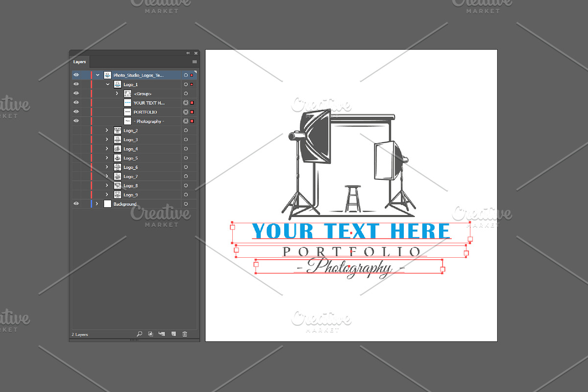
Task: Expand the Logo_8 sublayer
Action: [x=107, y=186]
